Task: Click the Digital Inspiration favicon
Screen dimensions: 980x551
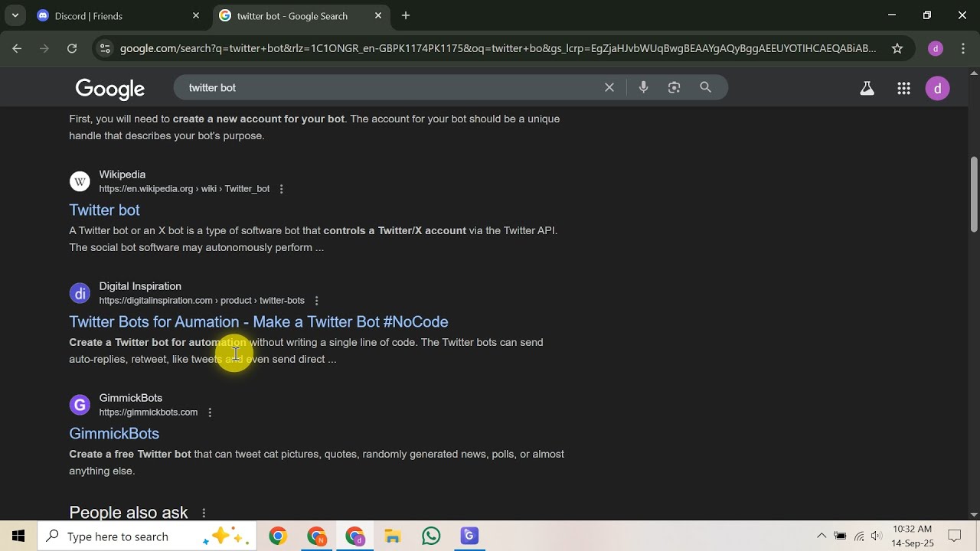Action: click(80, 293)
